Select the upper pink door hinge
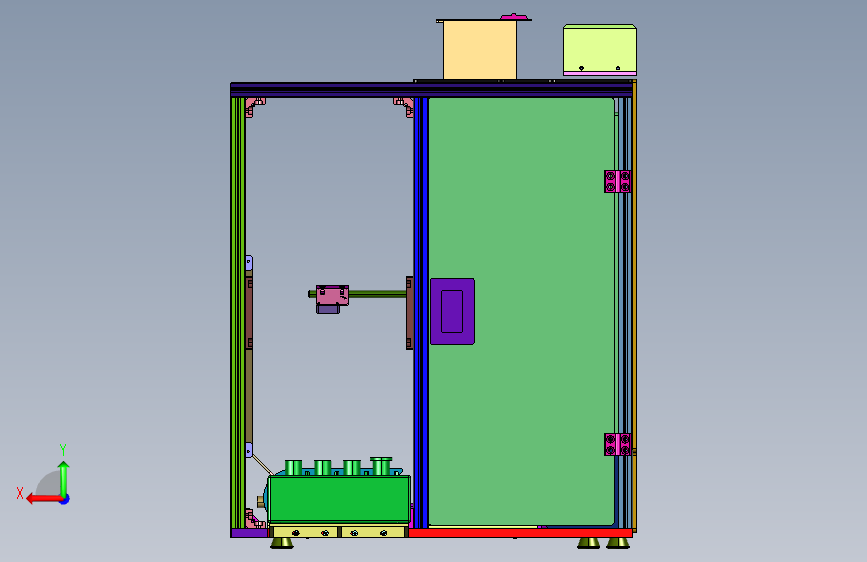 coord(617,181)
